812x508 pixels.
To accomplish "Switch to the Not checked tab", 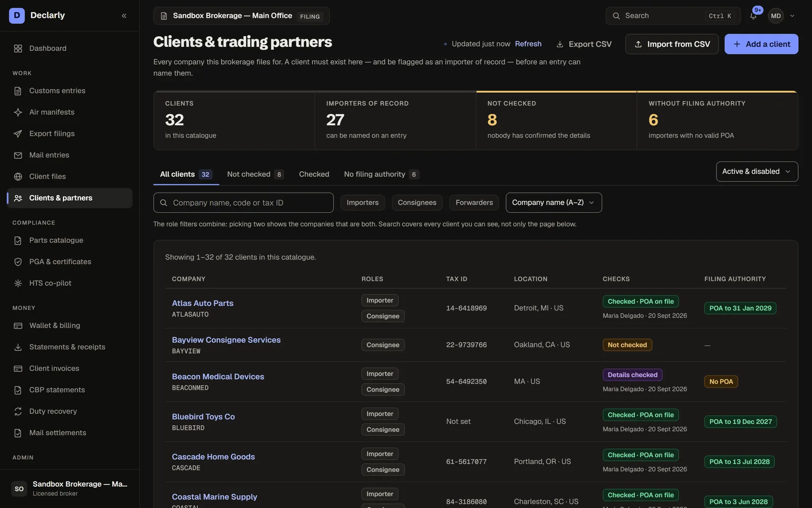I will click(255, 174).
